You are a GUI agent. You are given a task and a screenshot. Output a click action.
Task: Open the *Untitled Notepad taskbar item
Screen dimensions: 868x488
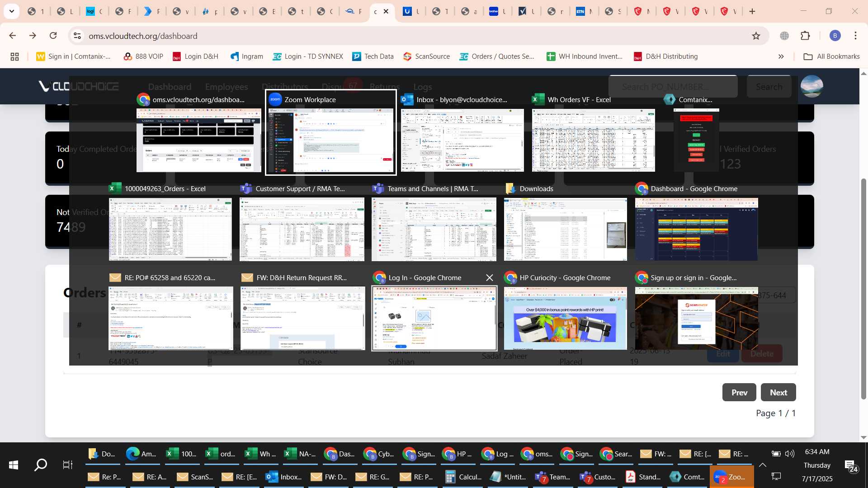pyautogui.click(x=509, y=477)
